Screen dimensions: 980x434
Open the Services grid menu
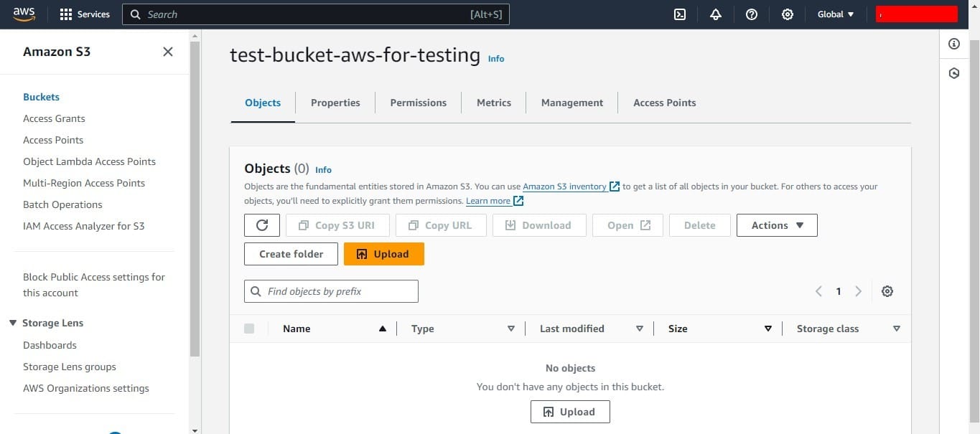point(85,14)
